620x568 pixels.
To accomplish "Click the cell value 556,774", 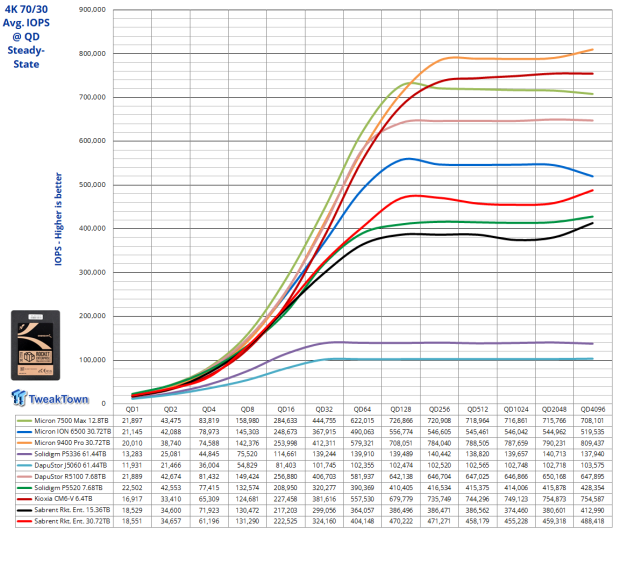I will click(401, 432).
